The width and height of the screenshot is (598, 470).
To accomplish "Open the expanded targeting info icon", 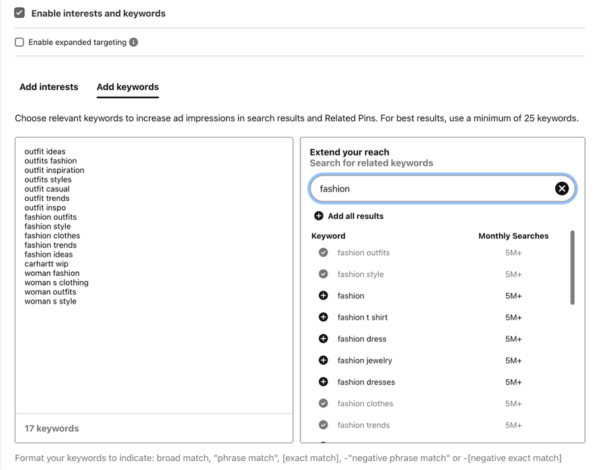I will click(133, 42).
